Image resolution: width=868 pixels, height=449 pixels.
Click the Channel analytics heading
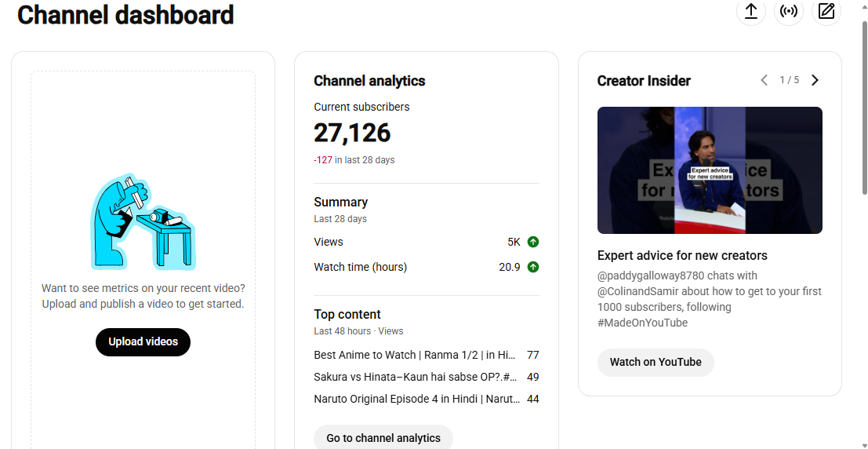pyautogui.click(x=369, y=81)
